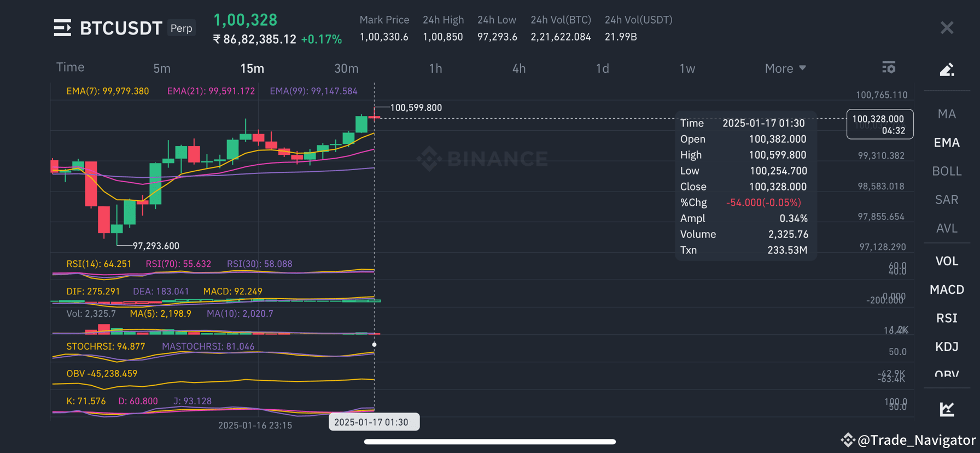Click the OBV -45,238.459 legend
This screenshot has height=453, width=980.
tap(102, 374)
